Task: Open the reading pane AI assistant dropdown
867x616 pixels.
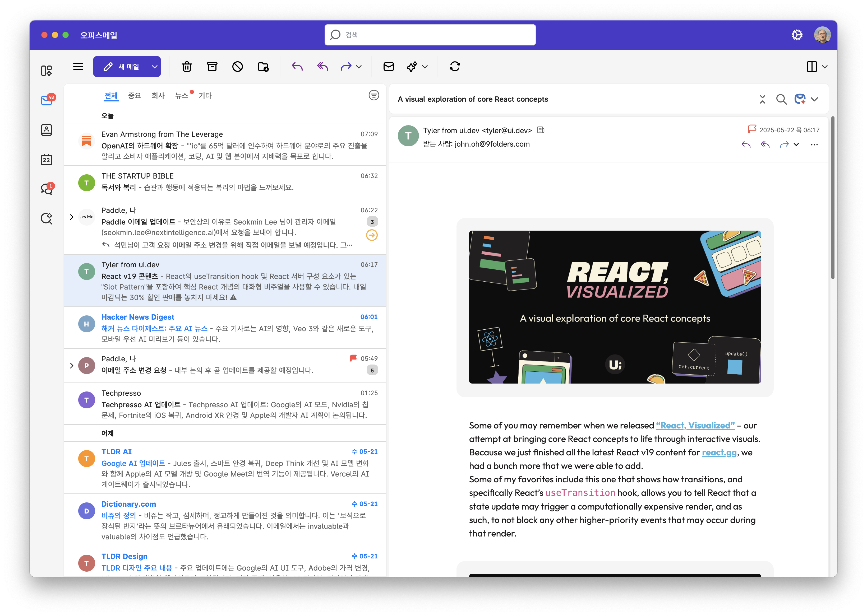Action: (814, 99)
